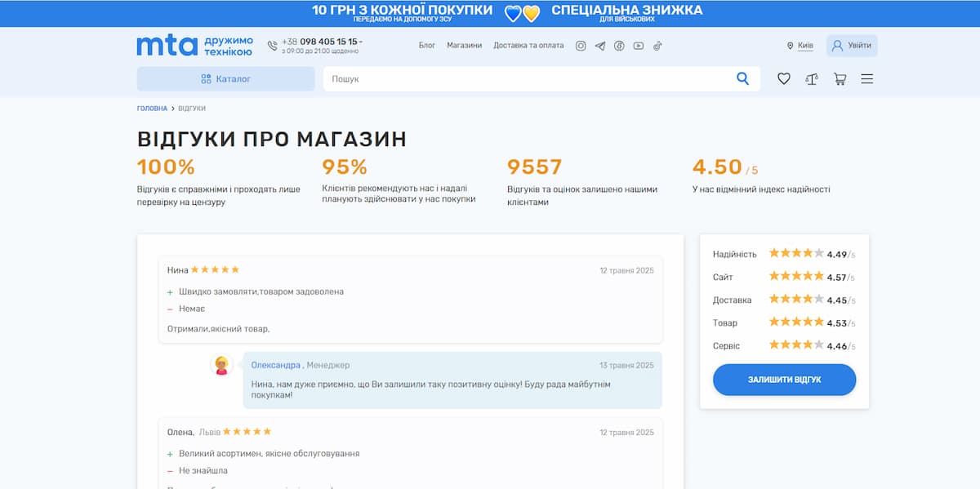980x489 pixels.
Task: Open Доставка та оплата page
Action: tap(528, 46)
